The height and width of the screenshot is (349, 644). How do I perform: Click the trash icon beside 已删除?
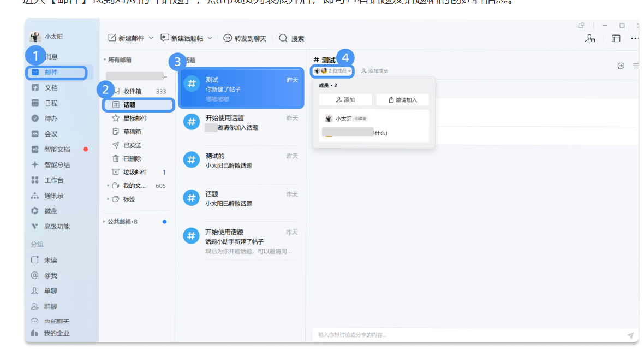click(116, 158)
